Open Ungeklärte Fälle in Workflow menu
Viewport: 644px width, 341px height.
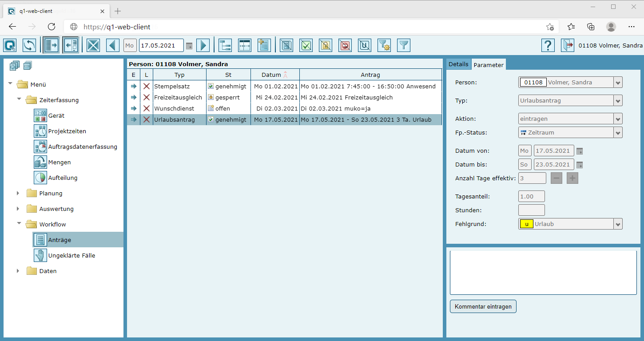pos(72,255)
